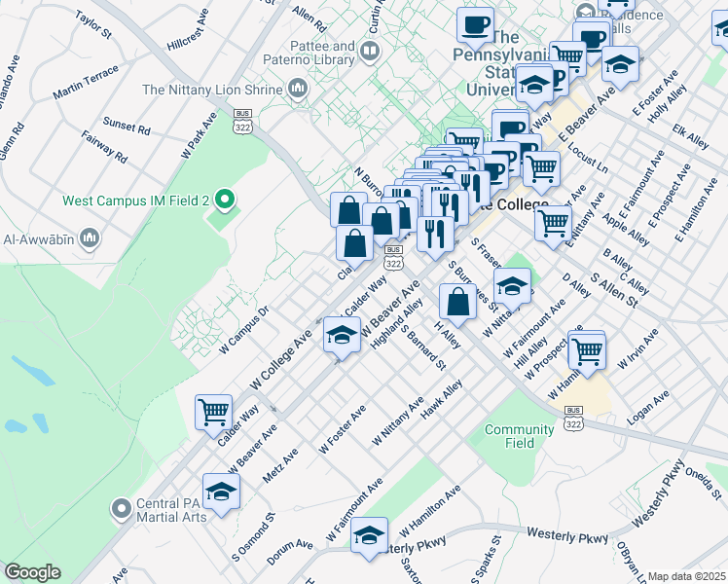Open the graduation cap marker near Highland Alley
The height and width of the screenshot is (584, 728).
pyautogui.click(x=341, y=336)
